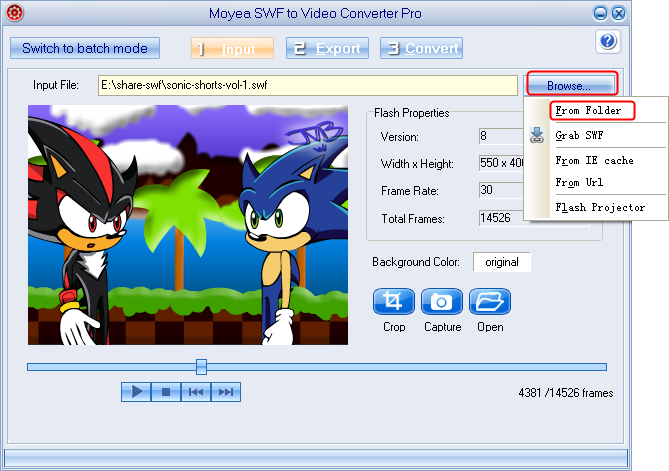Select From IE cache menu entry
Screen dimensions: 669x471
(594, 160)
